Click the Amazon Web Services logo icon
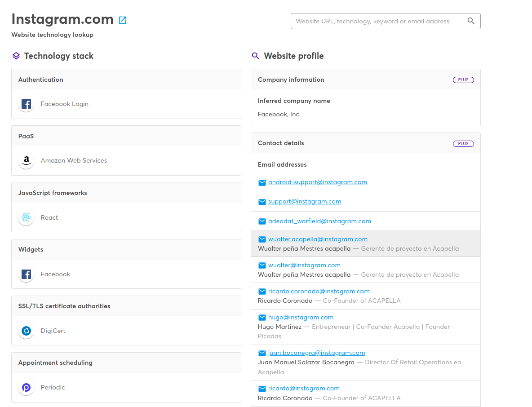Viewport: 532px width, 407px height. click(26, 160)
